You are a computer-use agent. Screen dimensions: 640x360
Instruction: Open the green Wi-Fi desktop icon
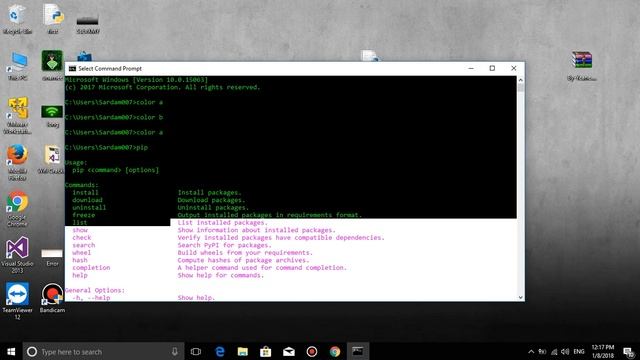coord(52,116)
